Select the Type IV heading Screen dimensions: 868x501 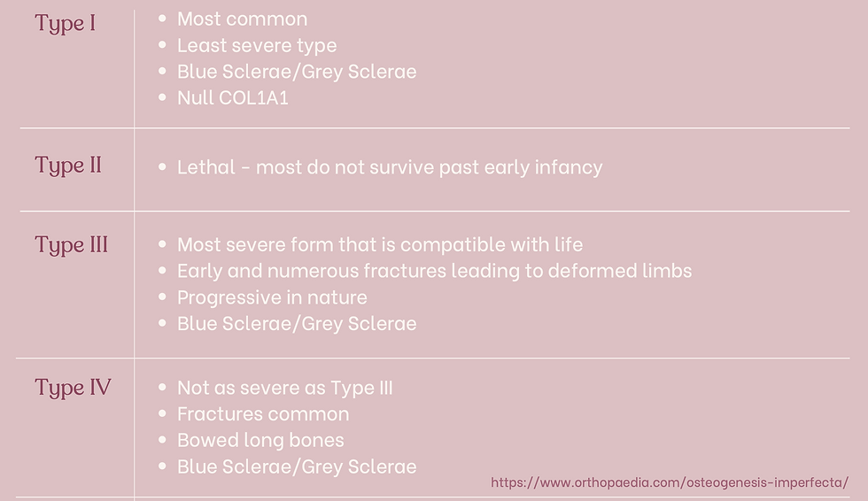[73, 388]
